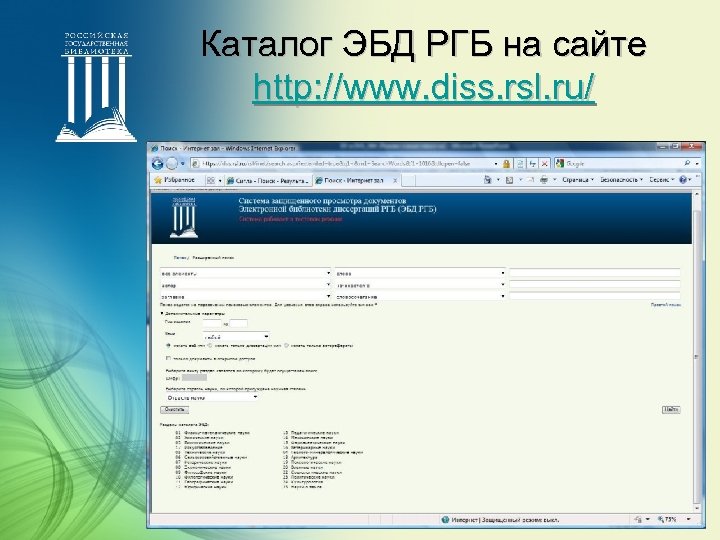Click the РГБ logo in the page header

tap(184, 217)
